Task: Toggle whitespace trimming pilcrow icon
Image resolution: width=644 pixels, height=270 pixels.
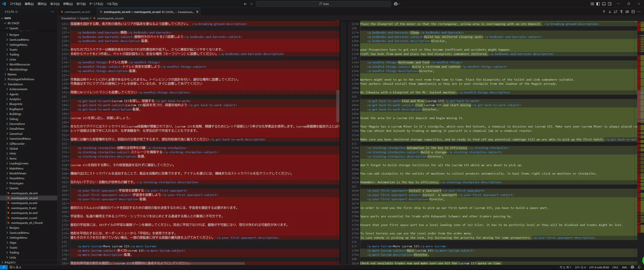Action: pyautogui.click(x=621, y=12)
